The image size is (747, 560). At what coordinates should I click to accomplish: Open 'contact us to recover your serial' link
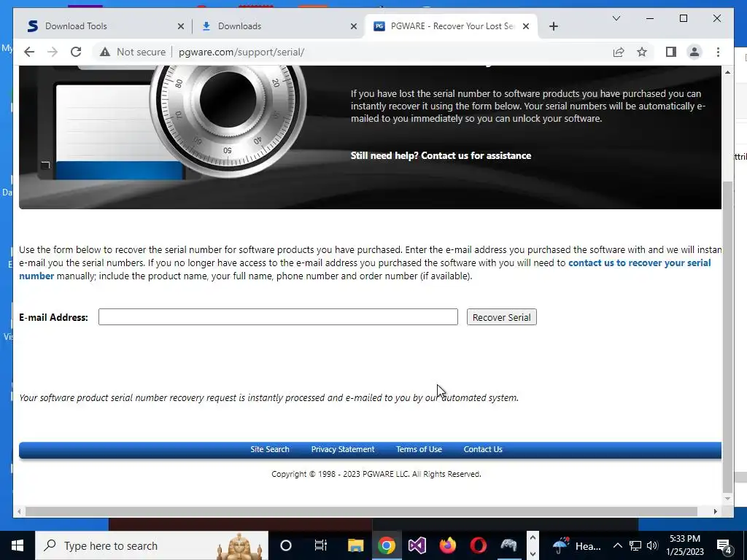point(639,262)
